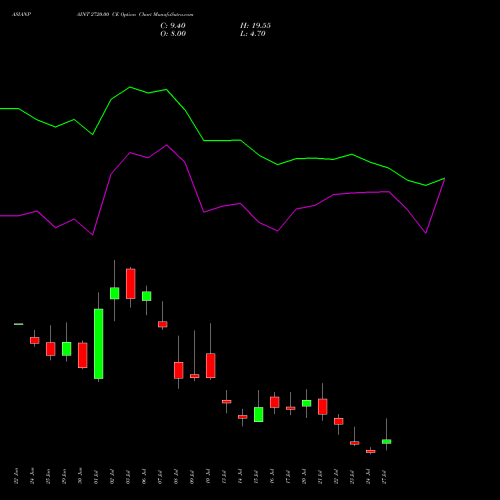
Task: Select the 22 Jun date label on axis
Action: point(16,476)
